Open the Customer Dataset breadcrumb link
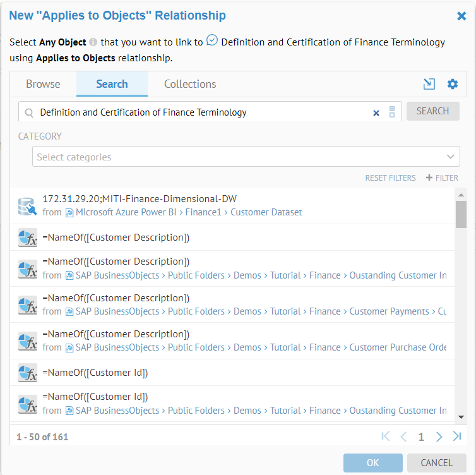476x475 pixels. [x=266, y=212]
